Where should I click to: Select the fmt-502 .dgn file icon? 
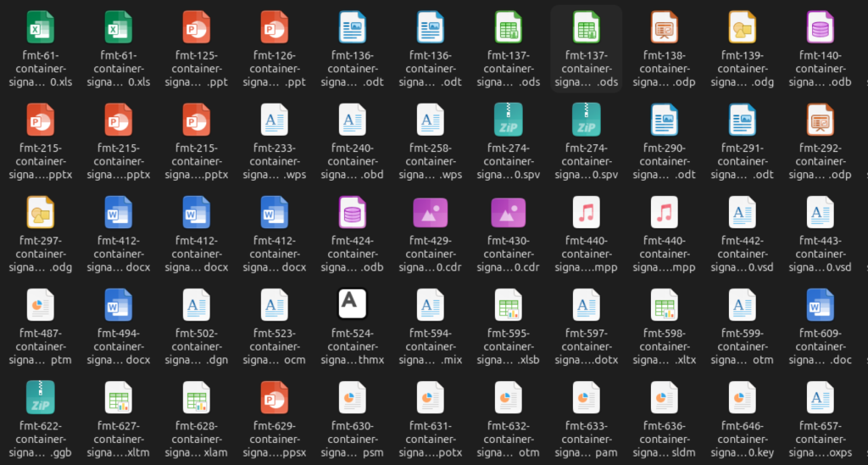point(197,305)
